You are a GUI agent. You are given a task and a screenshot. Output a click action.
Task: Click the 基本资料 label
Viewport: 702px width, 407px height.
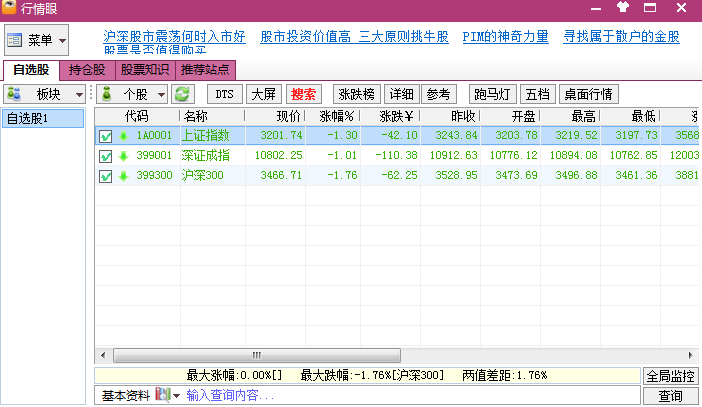(x=126, y=396)
